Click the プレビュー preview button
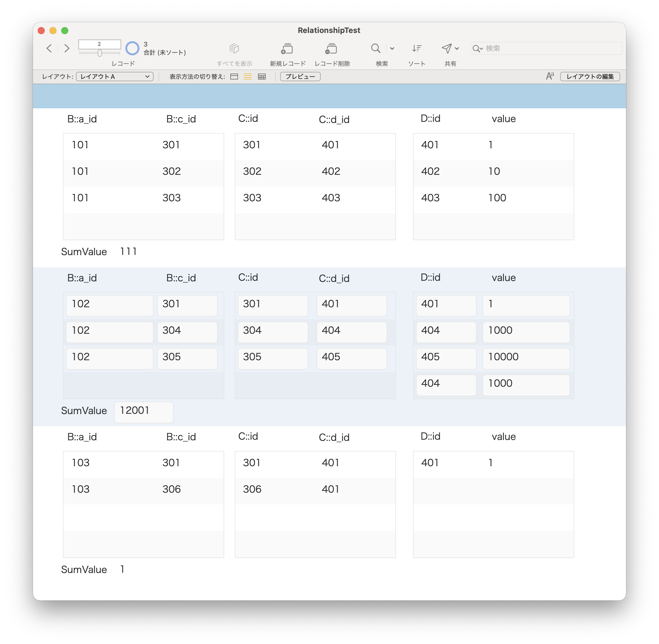This screenshot has width=659, height=644. pos(300,77)
